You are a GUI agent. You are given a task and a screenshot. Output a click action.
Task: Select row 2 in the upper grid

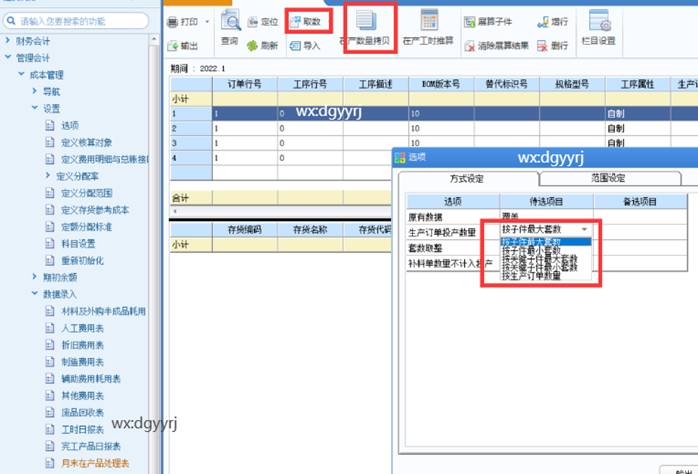pyautogui.click(x=191, y=129)
